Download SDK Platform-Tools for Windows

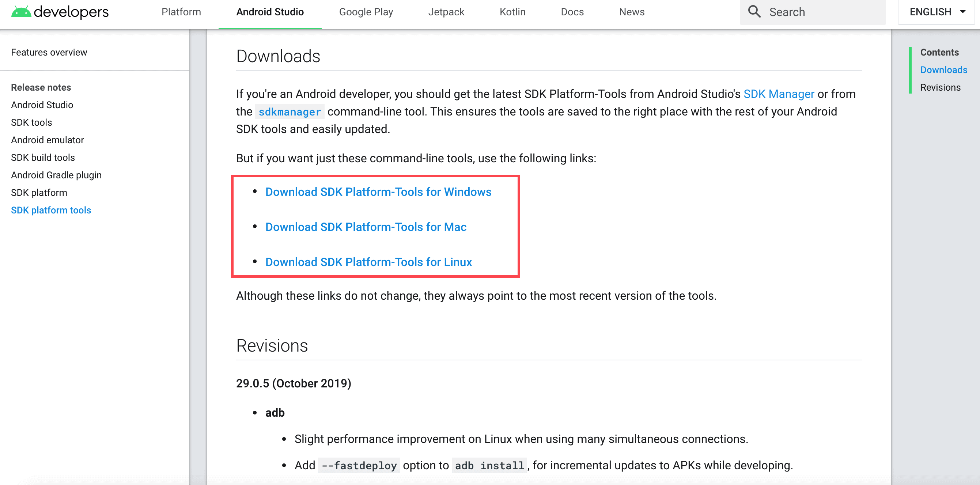click(378, 192)
